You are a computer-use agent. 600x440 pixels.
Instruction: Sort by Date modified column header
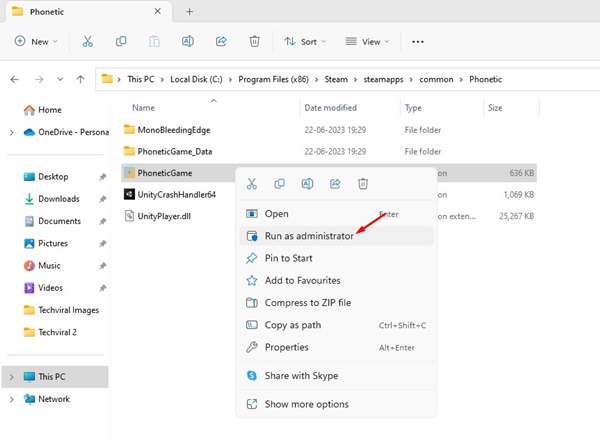click(x=331, y=108)
